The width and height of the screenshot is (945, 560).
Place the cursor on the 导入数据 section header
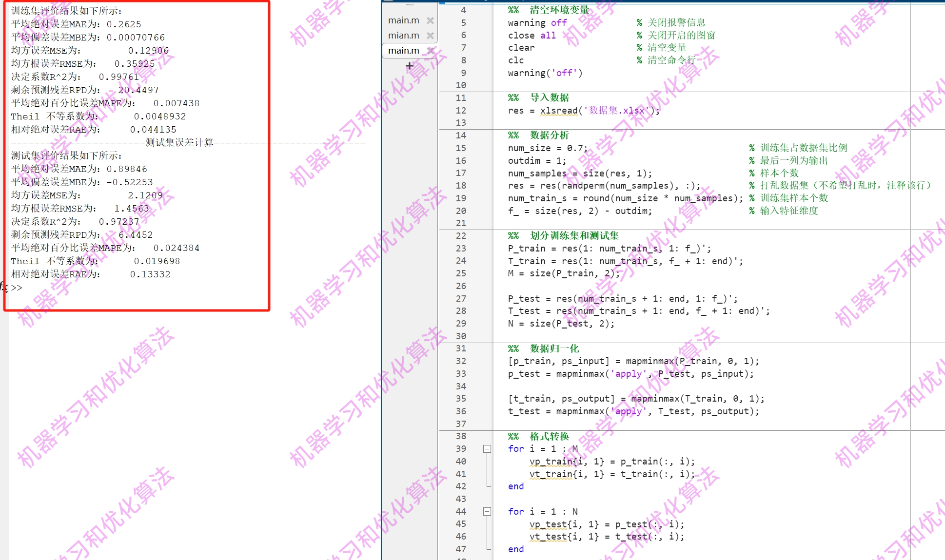click(550, 97)
